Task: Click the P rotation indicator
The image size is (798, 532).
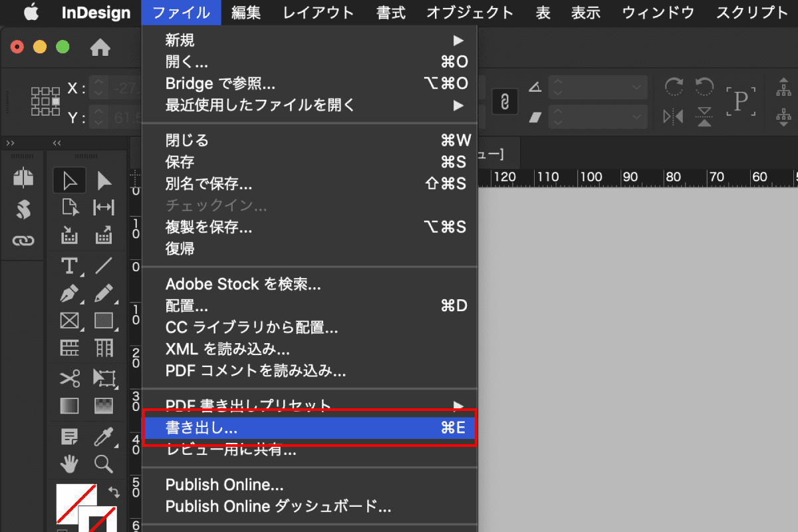Action: point(741,101)
